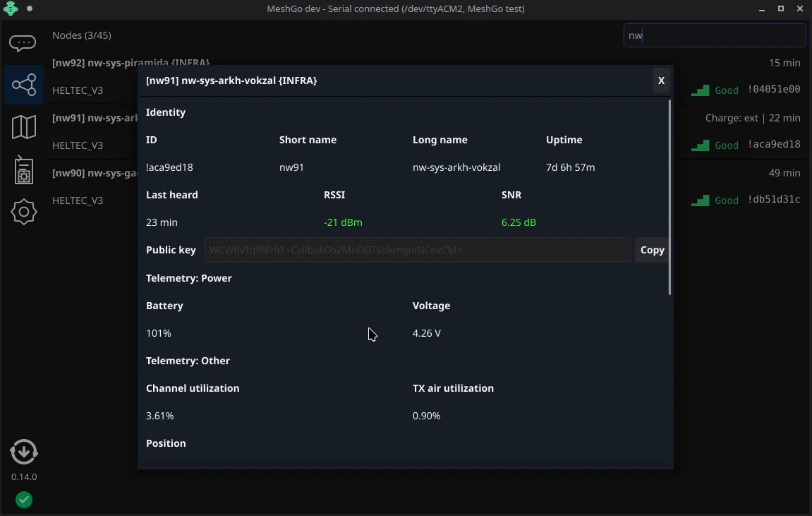812x516 pixels.
Task: Click signal bars icon for !aca9ed18
Action: pos(700,145)
